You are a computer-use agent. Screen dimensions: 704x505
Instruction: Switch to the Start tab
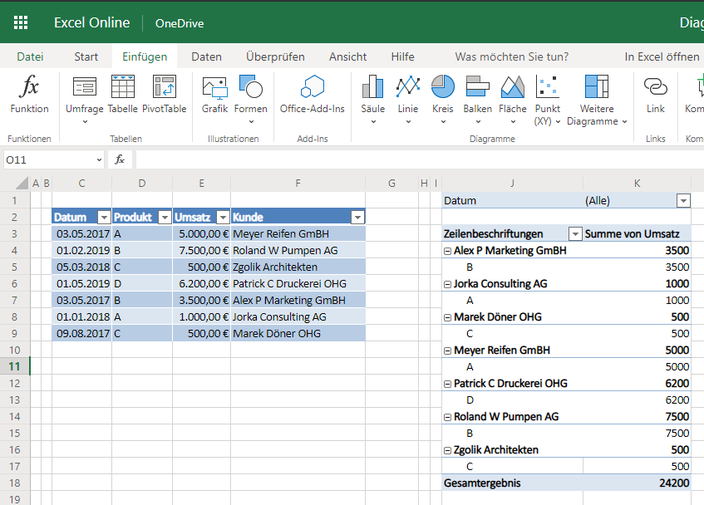coord(86,57)
